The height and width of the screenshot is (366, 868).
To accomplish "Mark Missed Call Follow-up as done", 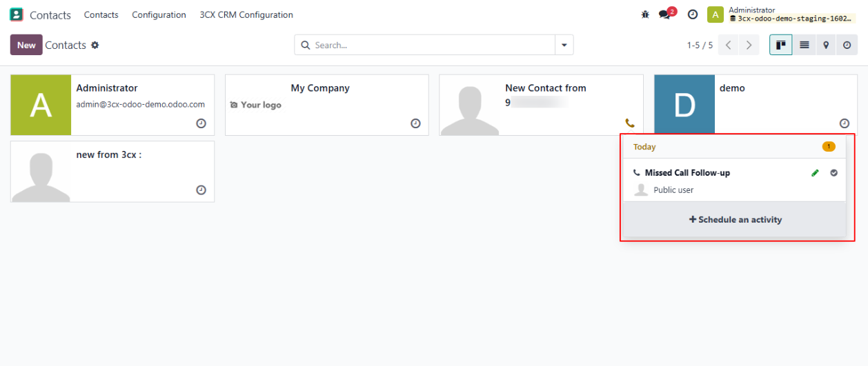I will (834, 173).
